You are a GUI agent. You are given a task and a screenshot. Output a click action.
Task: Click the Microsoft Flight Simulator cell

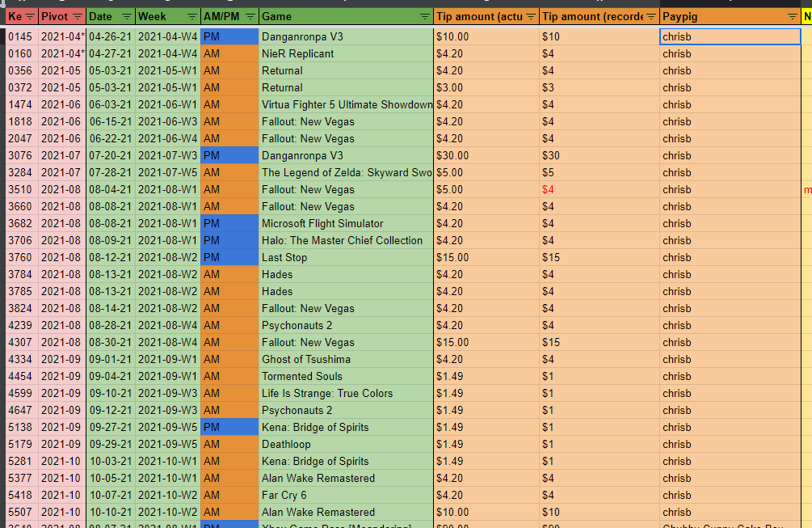pyautogui.click(x=346, y=223)
